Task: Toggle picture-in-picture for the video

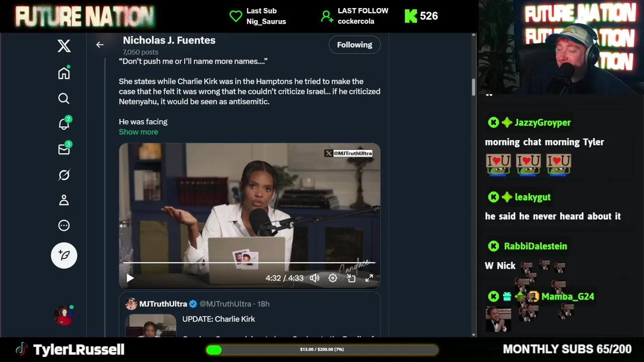Action: 351,278
